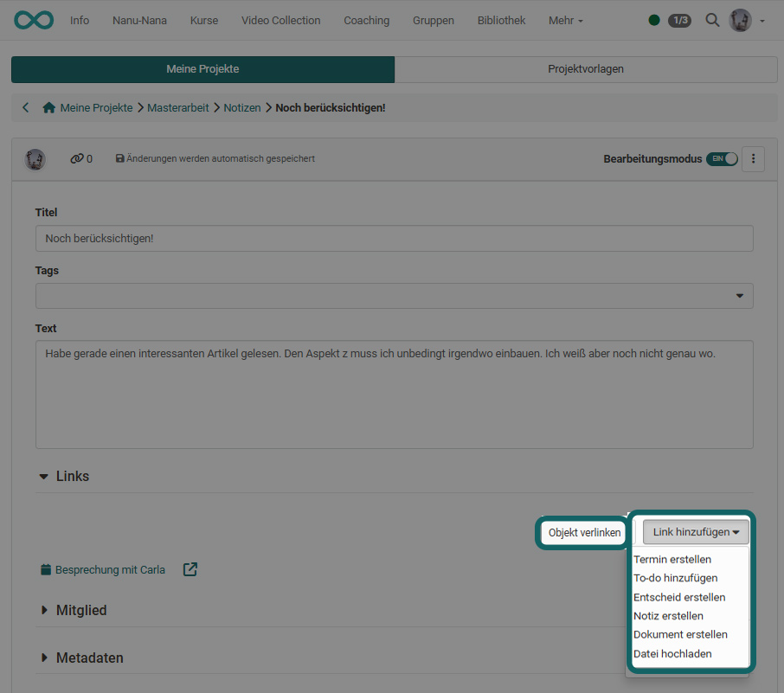Select To-do hinzufügen from the menu
The image size is (784, 693).
(x=676, y=578)
